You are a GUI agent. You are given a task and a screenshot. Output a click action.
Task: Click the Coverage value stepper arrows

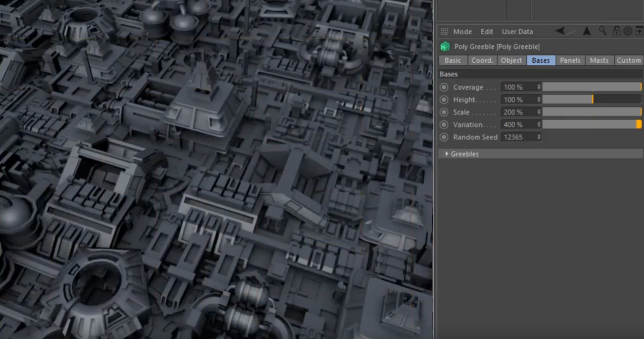(x=539, y=87)
